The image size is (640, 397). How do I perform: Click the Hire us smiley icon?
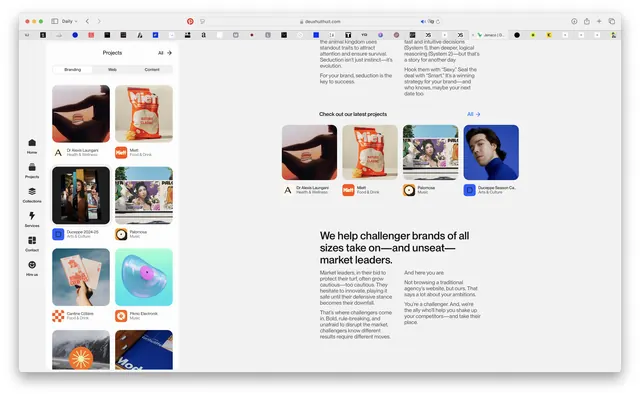32,265
